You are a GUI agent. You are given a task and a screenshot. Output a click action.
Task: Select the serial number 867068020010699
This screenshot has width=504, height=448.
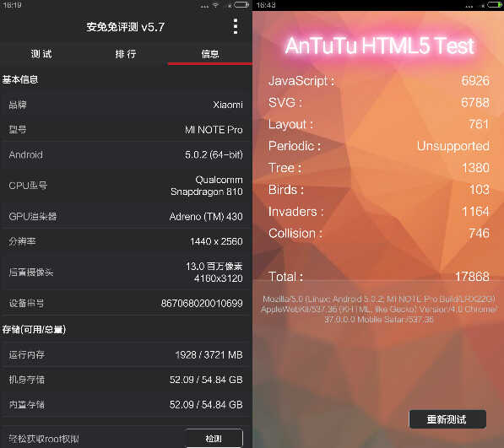click(x=202, y=303)
